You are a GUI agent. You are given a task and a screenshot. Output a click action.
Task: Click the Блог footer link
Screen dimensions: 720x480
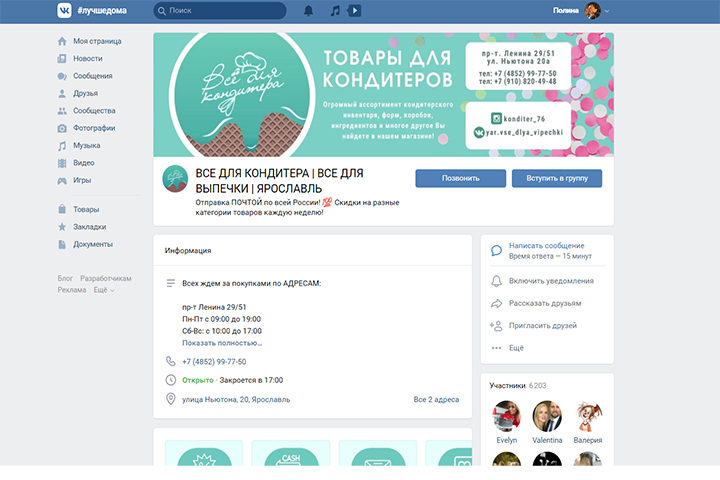coord(65,278)
